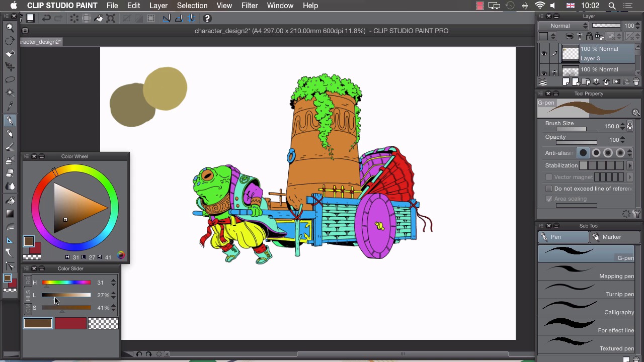
Task: Choose the Mapping pen sub tool
Action: coord(587,273)
